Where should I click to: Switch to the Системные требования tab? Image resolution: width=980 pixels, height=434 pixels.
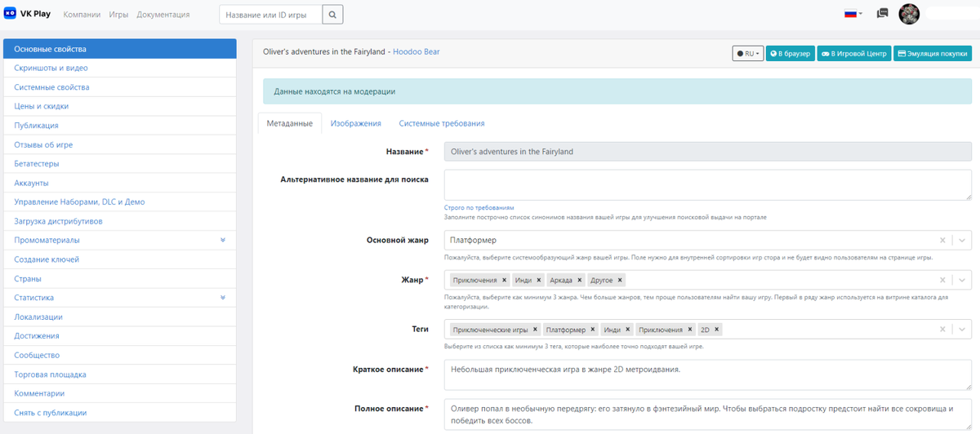(442, 123)
